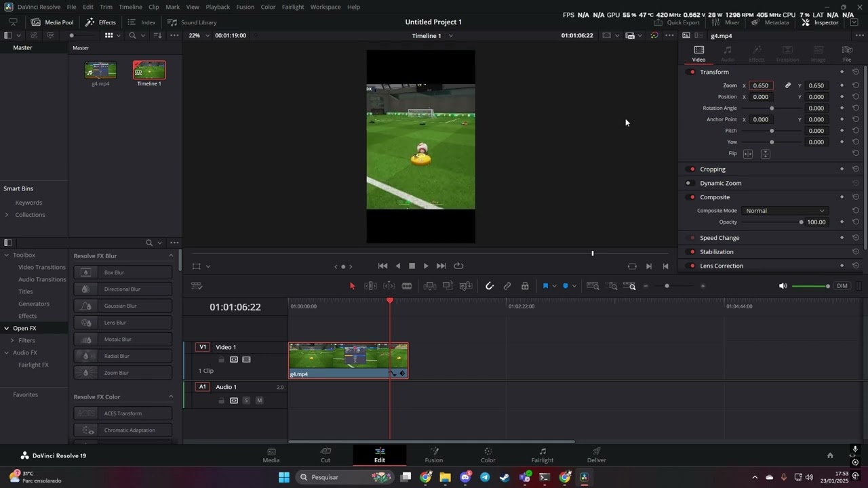
Task: Open the Timeline View Options icon
Action: (197, 286)
